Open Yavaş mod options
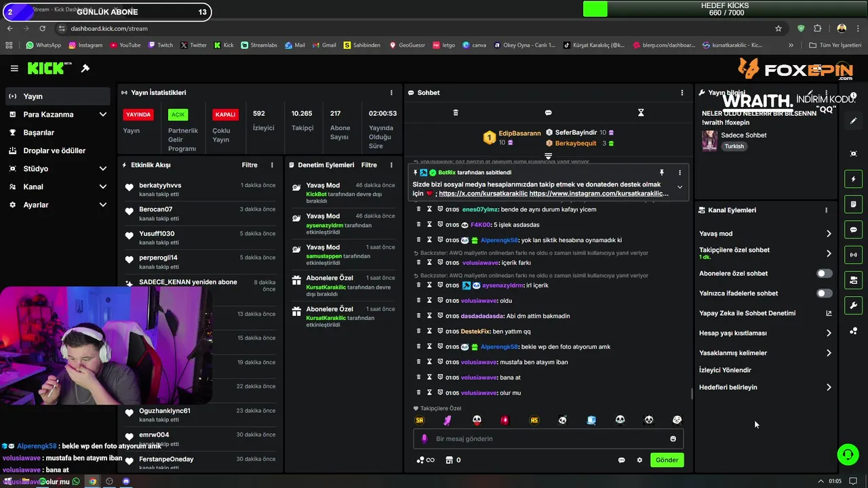 click(x=765, y=234)
